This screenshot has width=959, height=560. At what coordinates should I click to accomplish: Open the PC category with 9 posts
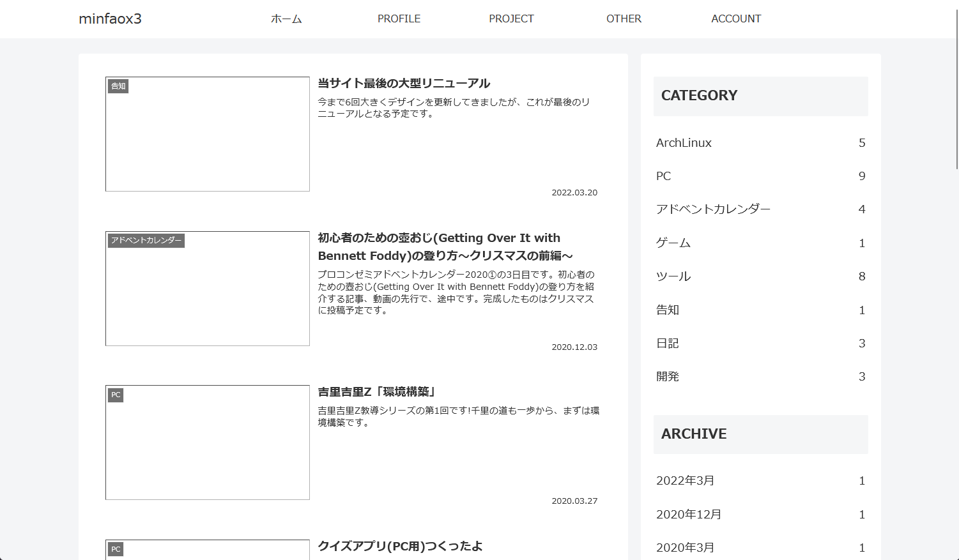(663, 176)
